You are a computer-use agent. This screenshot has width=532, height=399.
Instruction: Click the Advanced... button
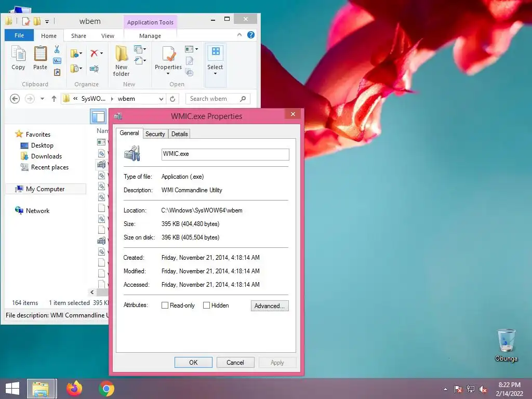coord(270,305)
